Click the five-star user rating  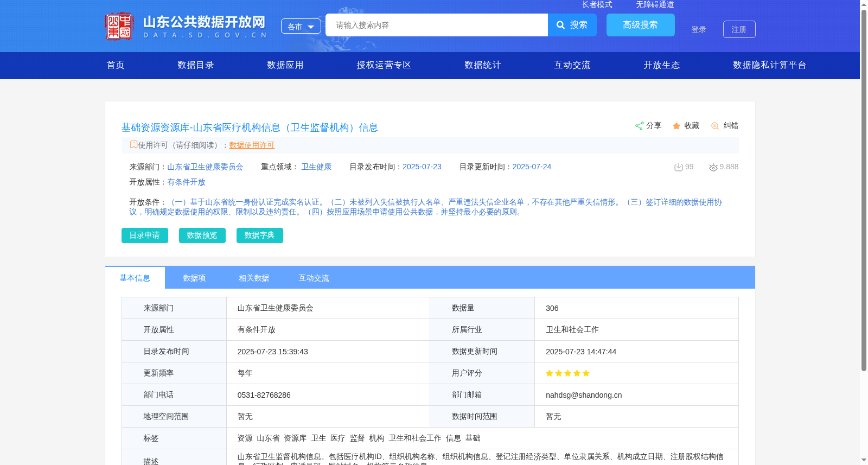[x=567, y=373]
